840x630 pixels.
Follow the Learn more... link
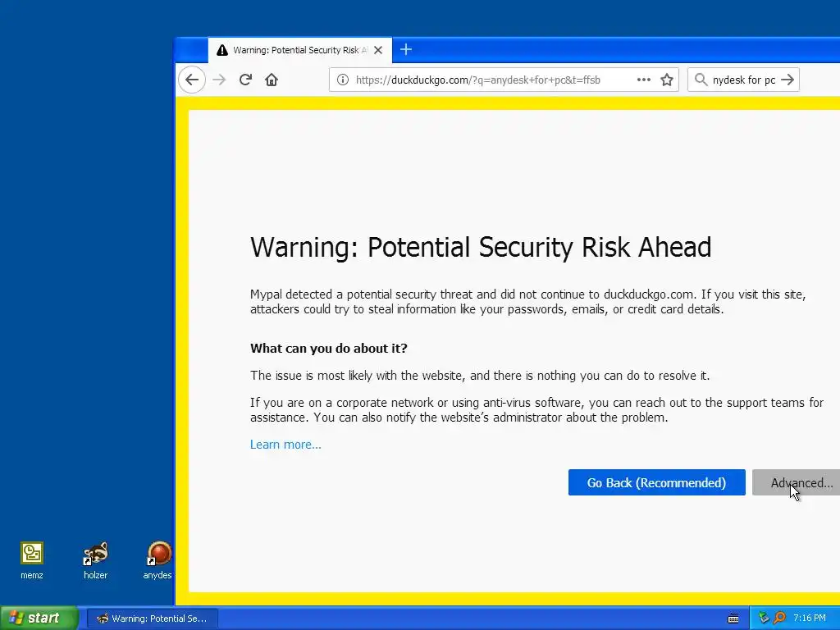pyautogui.click(x=285, y=445)
